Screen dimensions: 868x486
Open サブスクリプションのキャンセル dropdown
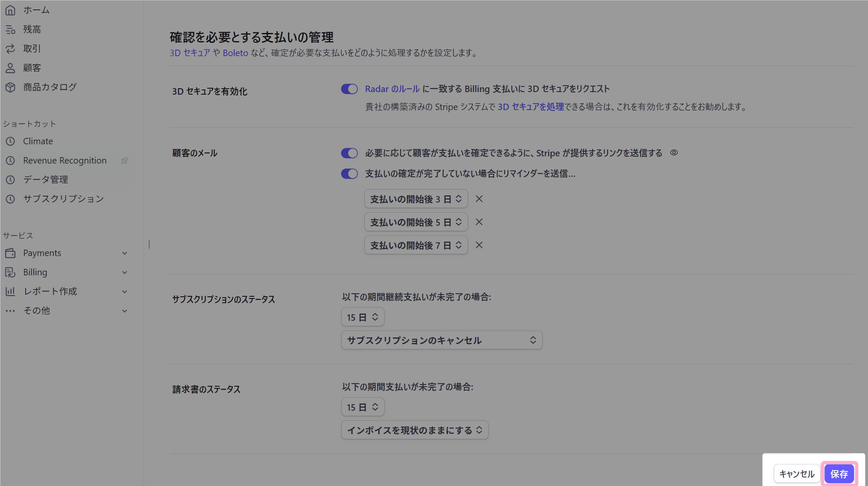pos(441,340)
